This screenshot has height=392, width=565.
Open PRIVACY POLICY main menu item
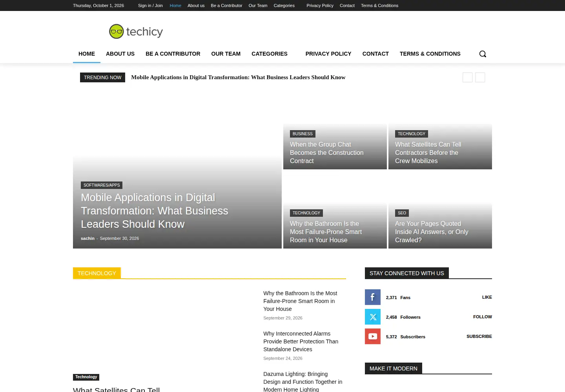pyautogui.click(x=328, y=54)
